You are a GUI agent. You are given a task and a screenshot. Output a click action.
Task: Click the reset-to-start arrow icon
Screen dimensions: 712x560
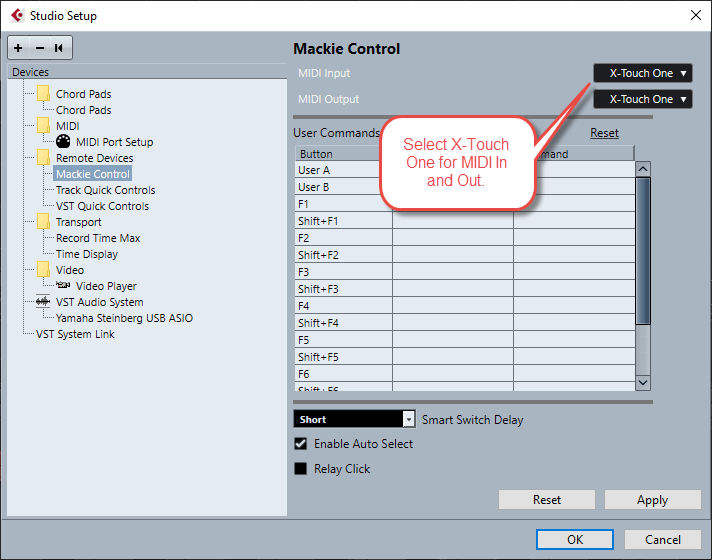(59, 48)
